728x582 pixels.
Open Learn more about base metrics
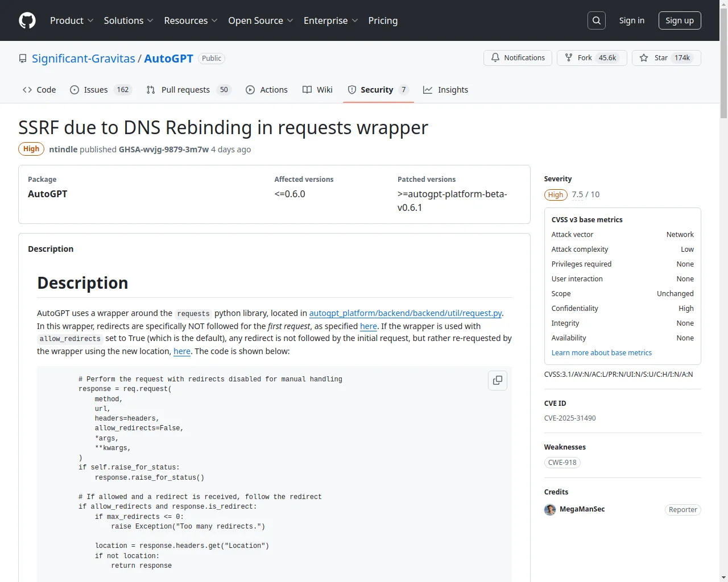[602, 353]
